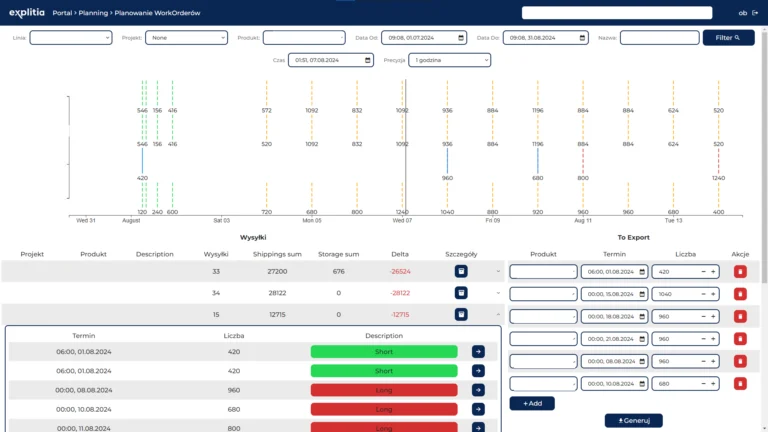The width and height of the screenshot is (768, 432).
Task: Open Produkt dropdown in 1040 export row
Action: click(x=543, y=294)
